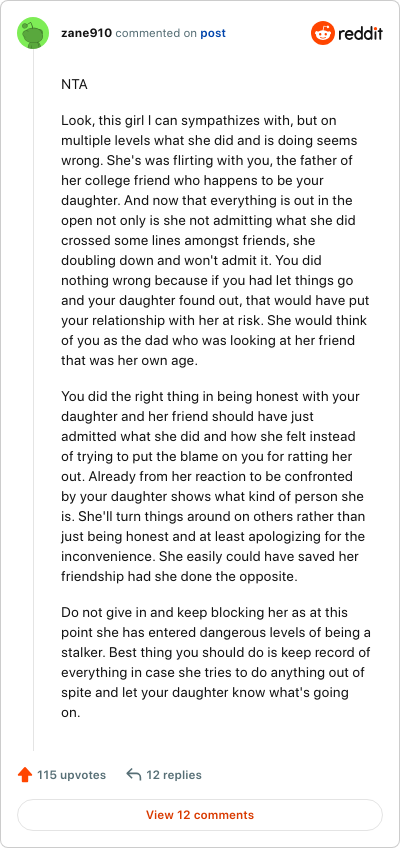Click the green zane910 avatar icon
Image resolution: width=400 pixels, height=848 pixels.
click(33, 33)
